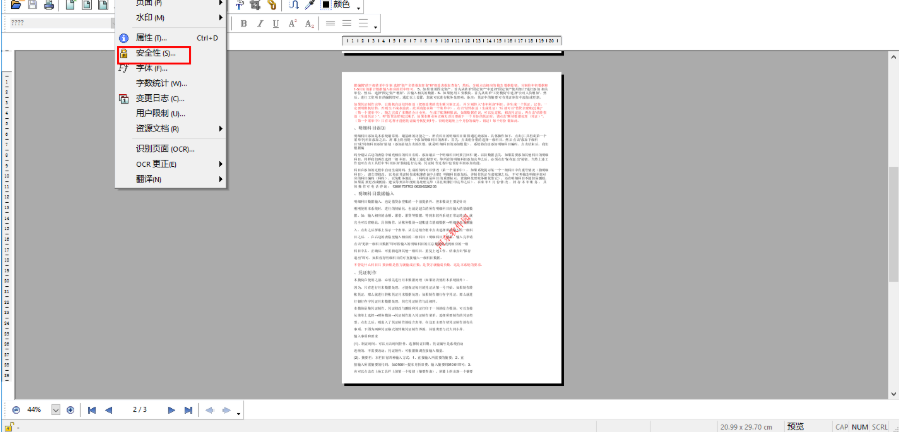Open file with the folder icon

[x=15, y=5]
